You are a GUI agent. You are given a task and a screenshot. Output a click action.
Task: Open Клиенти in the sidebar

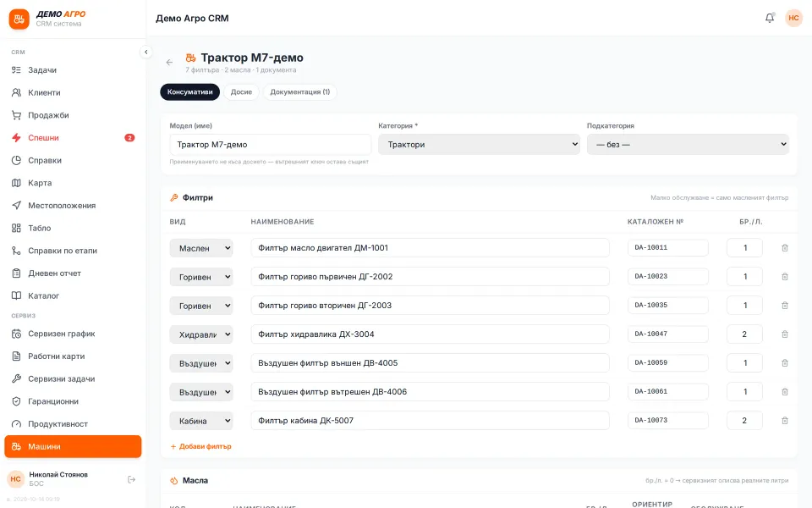pyautogui.click(x=73, y=93)
